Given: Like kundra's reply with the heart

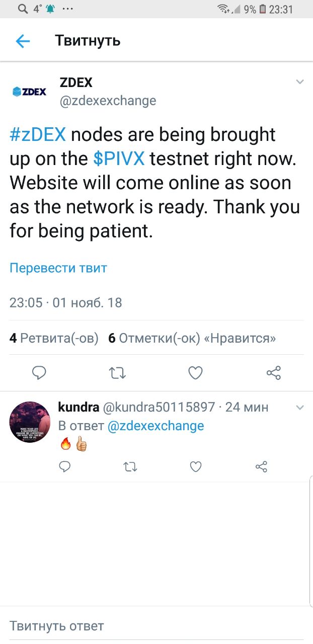Looking at the screenshot, I should 196,467.
